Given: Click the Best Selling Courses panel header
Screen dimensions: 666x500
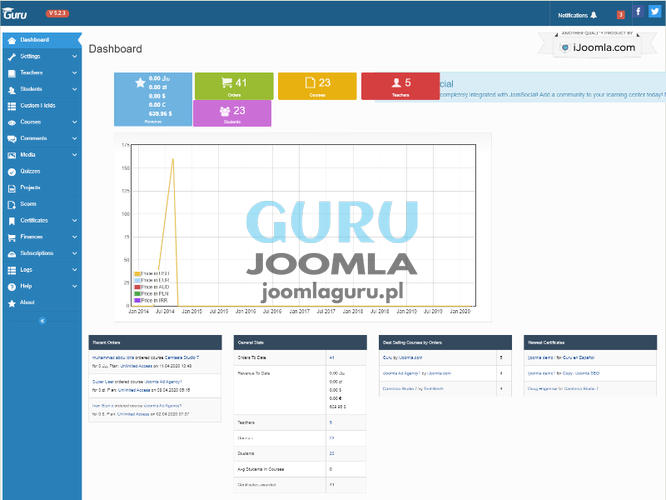Looking at the screenshot, I should [445, 342].
